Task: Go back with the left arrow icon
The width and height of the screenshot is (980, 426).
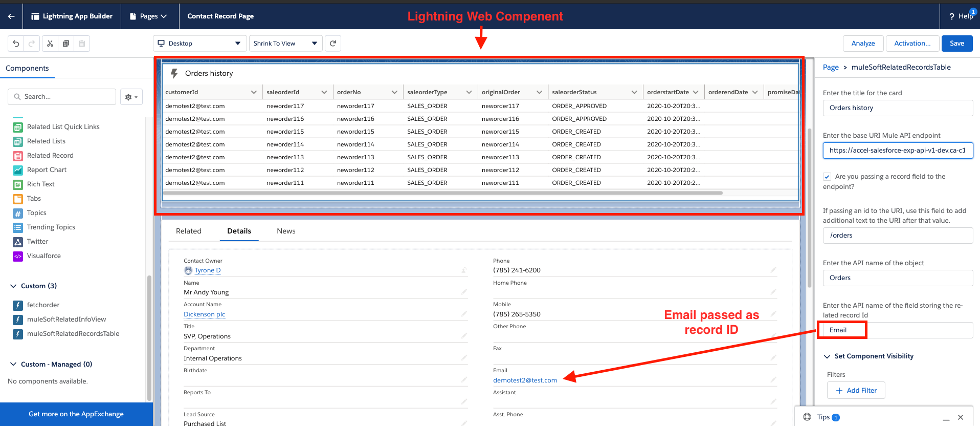Action: (x=11, y=16)
